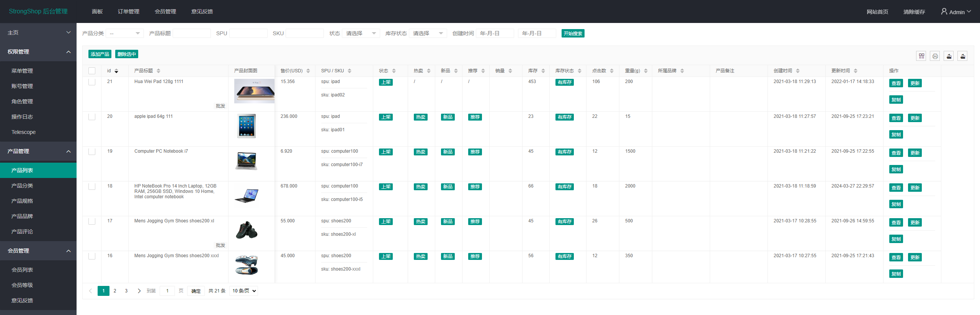Open the column filter grid icon
The width and height of the screenshot is (980, 315).
[921, 56]
